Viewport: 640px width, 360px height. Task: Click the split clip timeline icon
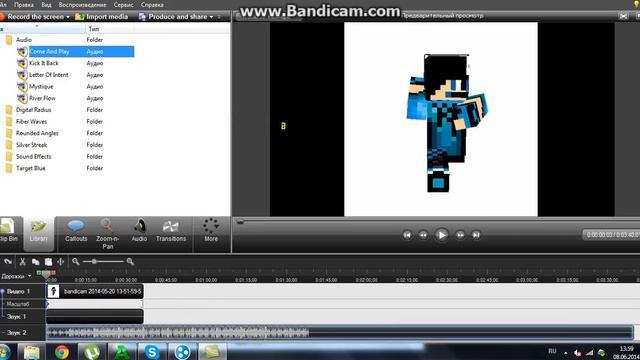(60, 262)
